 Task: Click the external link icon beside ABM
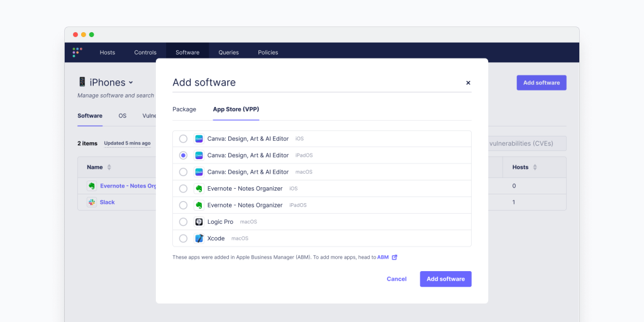click(x=394, y=257)
